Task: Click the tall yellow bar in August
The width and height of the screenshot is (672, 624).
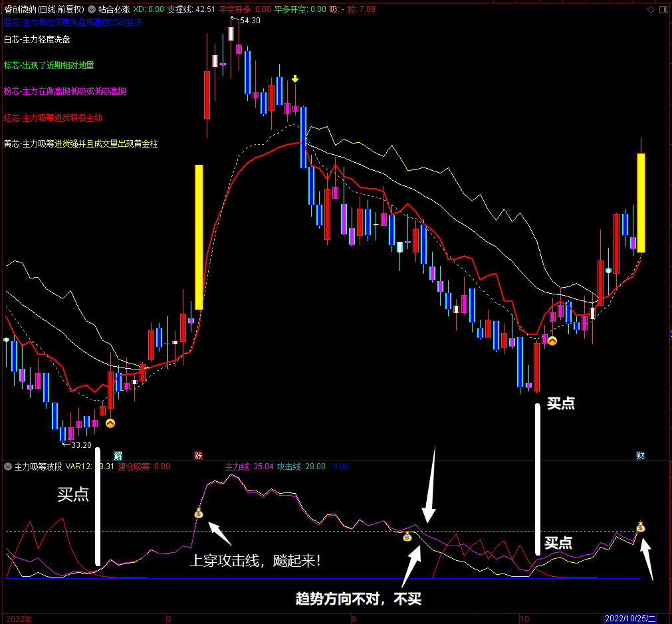Action: pyautogui.click(x=199, y=237)
